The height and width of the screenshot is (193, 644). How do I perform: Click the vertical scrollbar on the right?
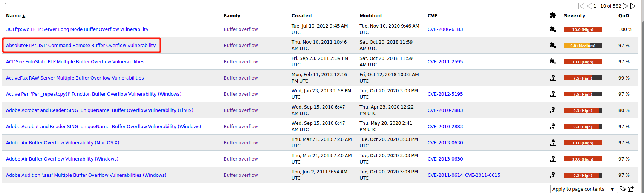pos(642,94)
